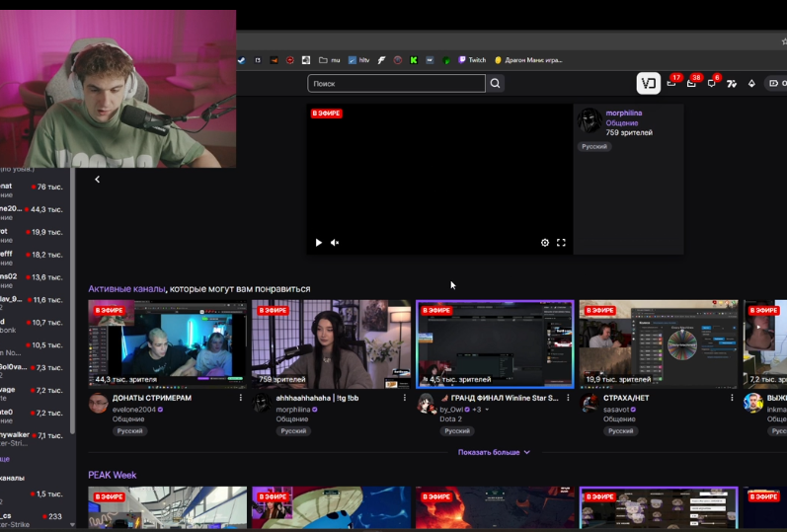
Task: Open notifications icon with 17 badge
Action: pos(672,83)
